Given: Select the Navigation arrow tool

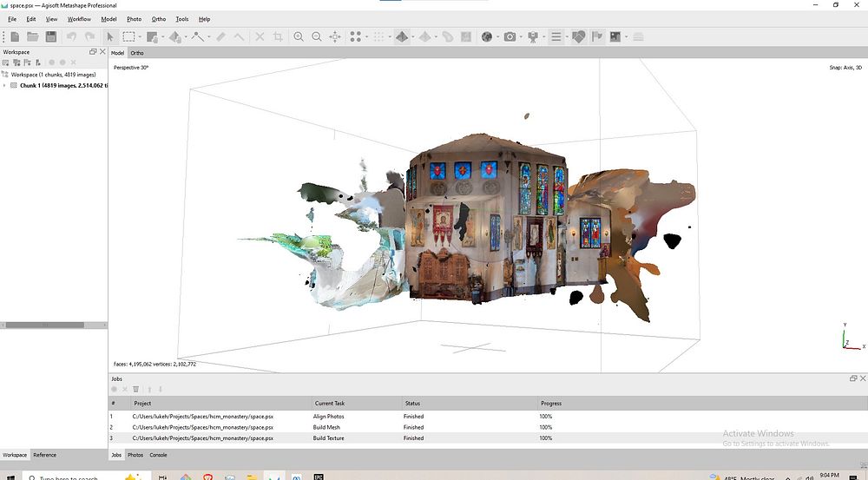Looking at the screenshot, I should (x=110, y=36).
